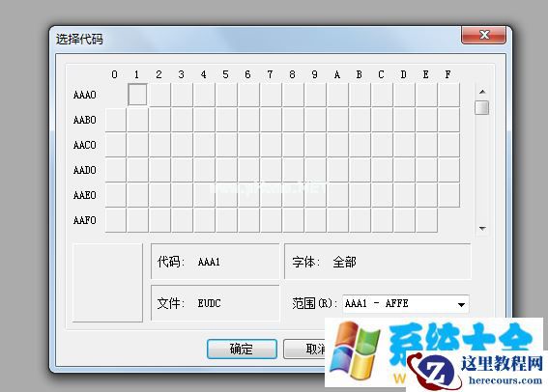
Task: Click the 取消 button
Action: (304, 349)
